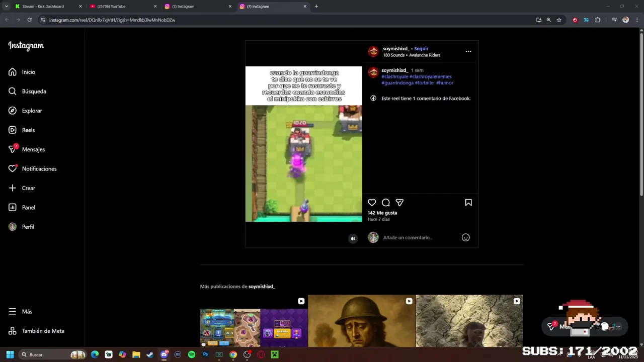Image resolution: width=644 pixels, height=362 pixels.
Task: Open the soymishixd_ link under Más publicaciones
Action: coord(262,287)
